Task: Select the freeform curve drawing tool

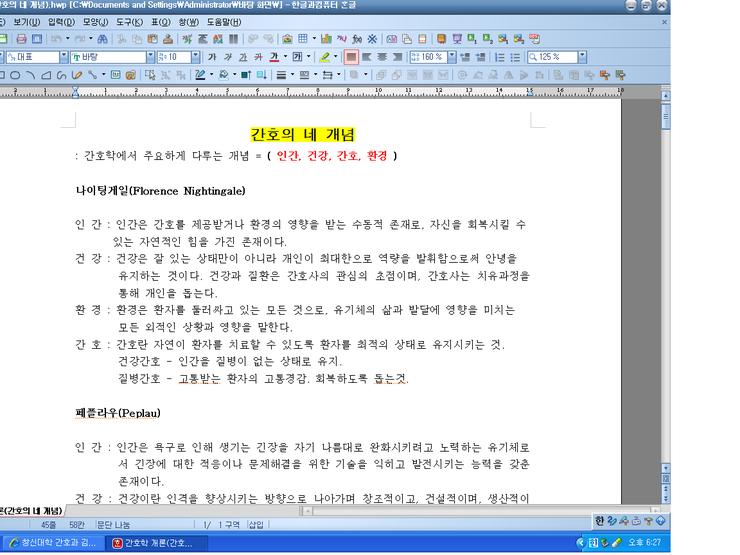Action: coord(61,75)
